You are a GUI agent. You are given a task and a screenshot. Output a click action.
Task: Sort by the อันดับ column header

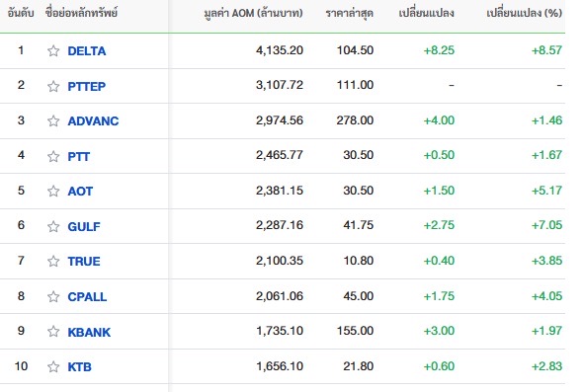21,13
